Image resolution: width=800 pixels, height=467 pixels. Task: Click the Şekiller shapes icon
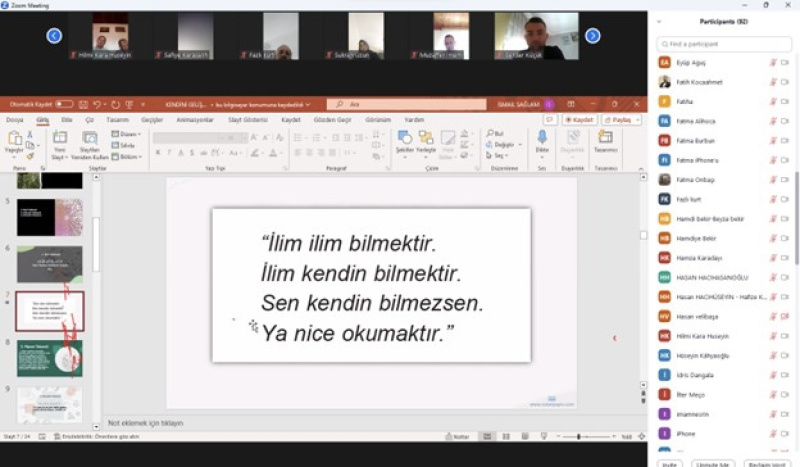click(405, 137)
